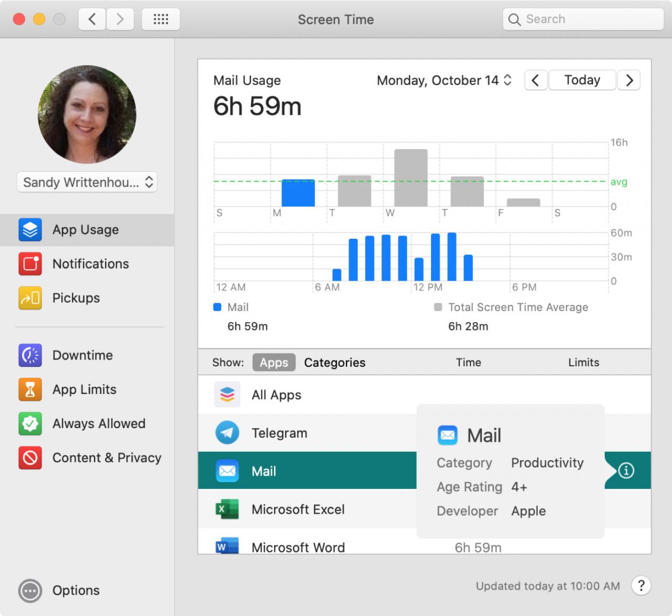Click the Mail legend color swatch

tap(217, 307)
